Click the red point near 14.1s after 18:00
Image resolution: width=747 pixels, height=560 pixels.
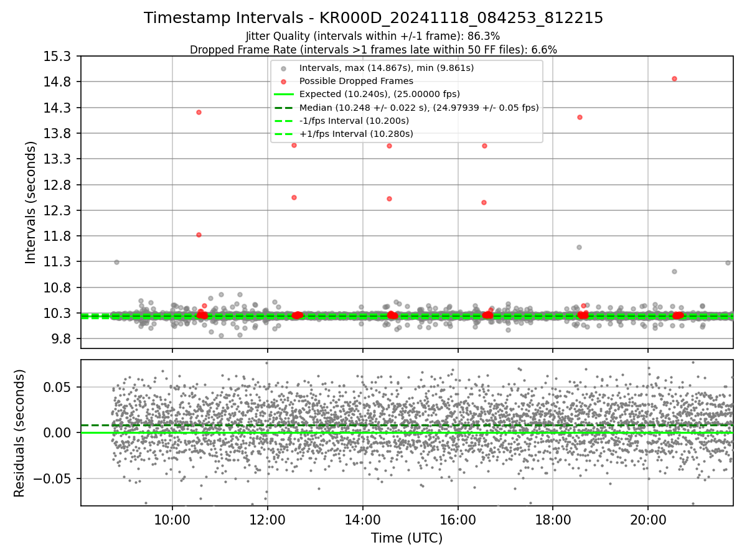pyautogui.click(x=580, y=117)
